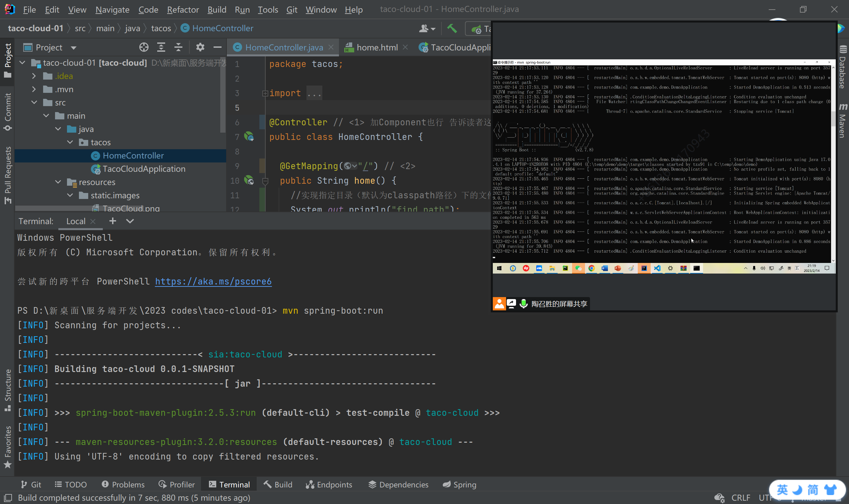849x504 pixels.
Task: Open Favorites tool window
Action: click(x=8, y=447)
